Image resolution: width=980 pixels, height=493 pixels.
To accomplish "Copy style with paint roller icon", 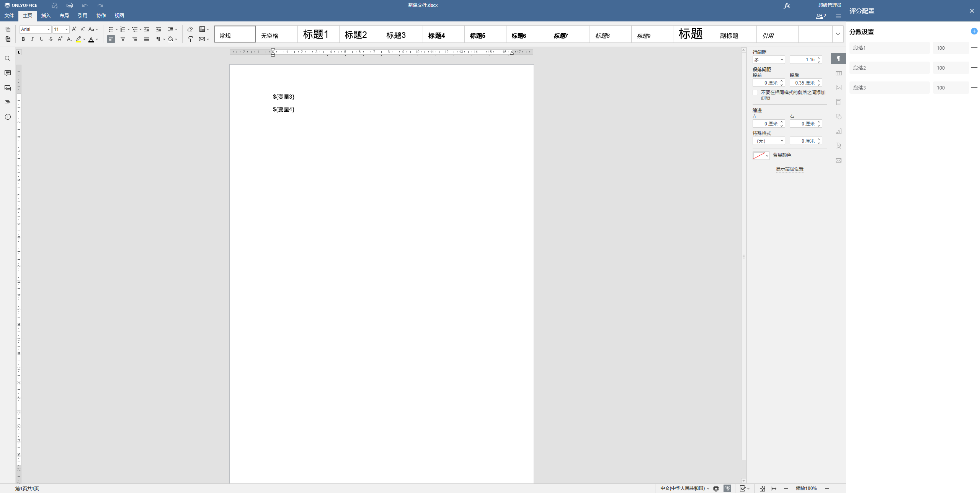I will [190, 39].
